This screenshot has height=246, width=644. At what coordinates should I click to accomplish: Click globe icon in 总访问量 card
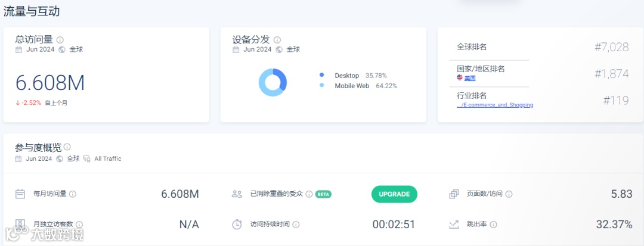click(x=62, y=49)
